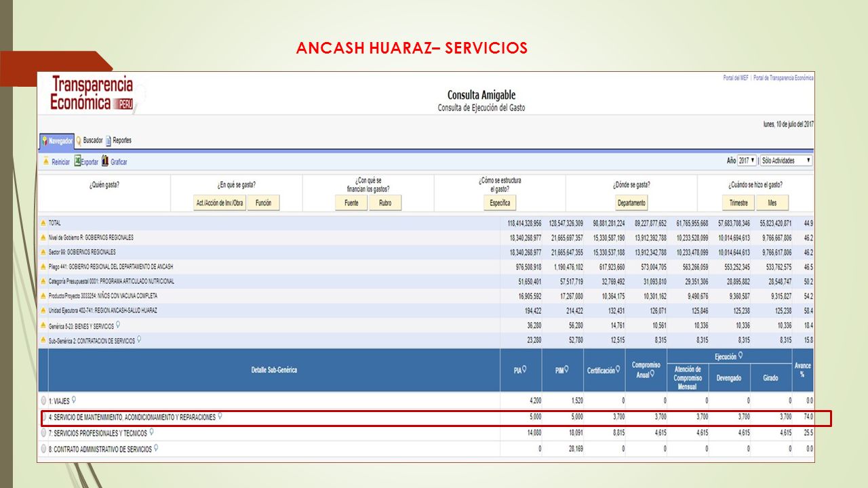
Task: Open the Portal del MEF link
Action: pyautogui.click(x=736, y=78)
